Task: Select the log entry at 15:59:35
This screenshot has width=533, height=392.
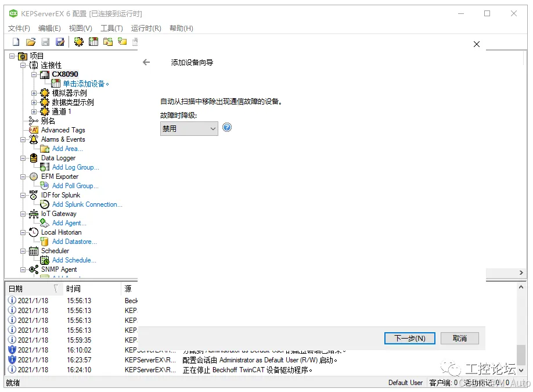Action: (x=72, y=340)
